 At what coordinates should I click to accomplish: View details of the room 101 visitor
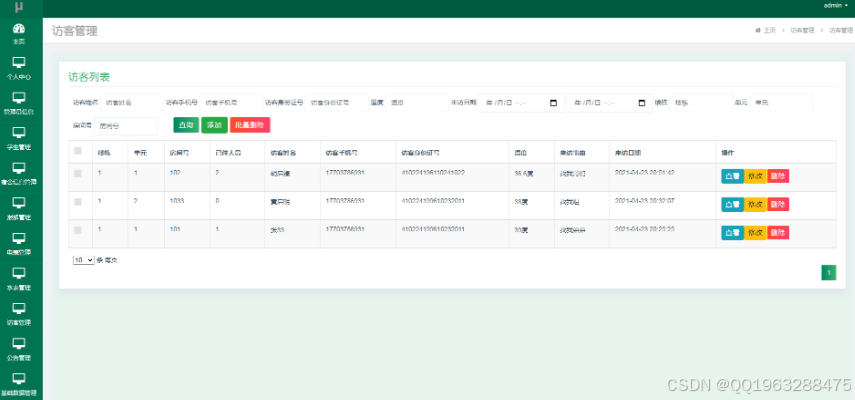[732, 233]
